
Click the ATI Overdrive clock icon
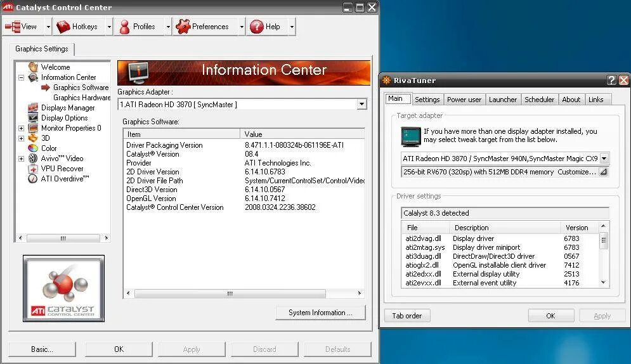[33, 179]
